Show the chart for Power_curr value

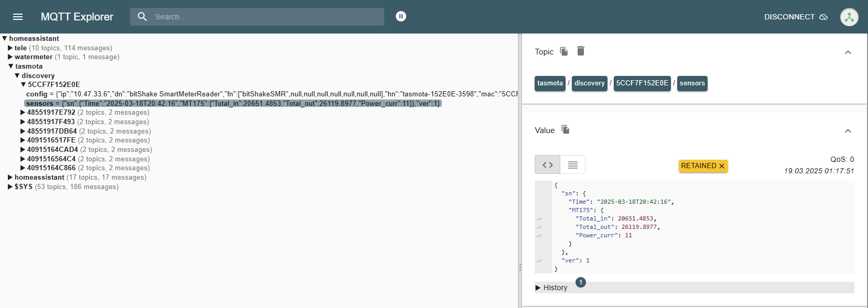pos(539,236)
